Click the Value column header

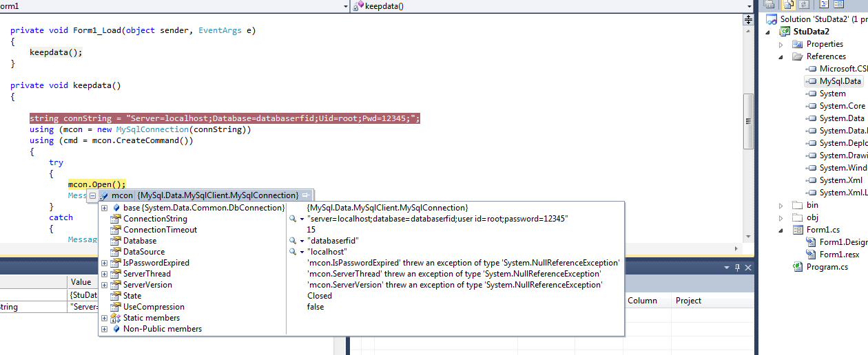pyautogui.click(x=81, y=282)
